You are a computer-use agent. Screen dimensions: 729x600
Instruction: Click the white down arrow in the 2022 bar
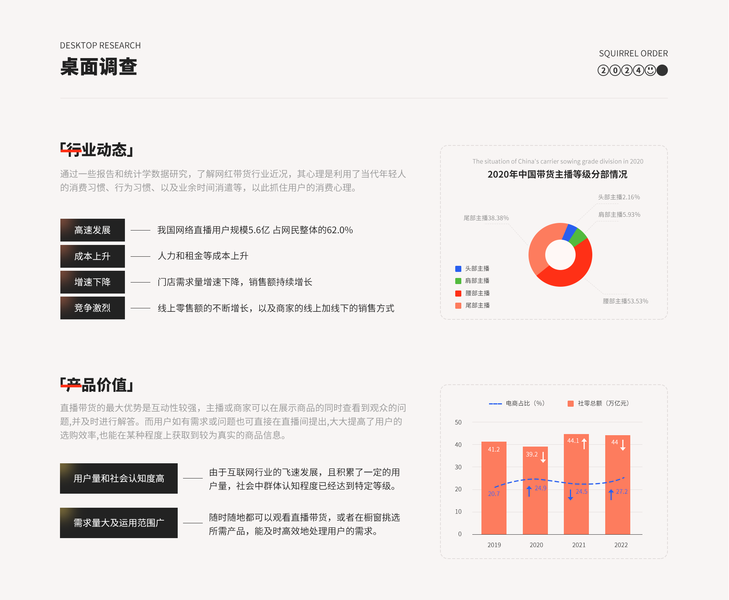[623, 444]
